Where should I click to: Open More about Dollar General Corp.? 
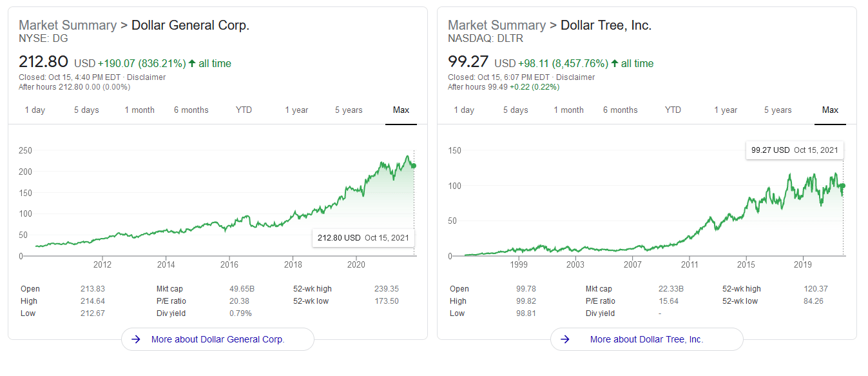point(218,339)
